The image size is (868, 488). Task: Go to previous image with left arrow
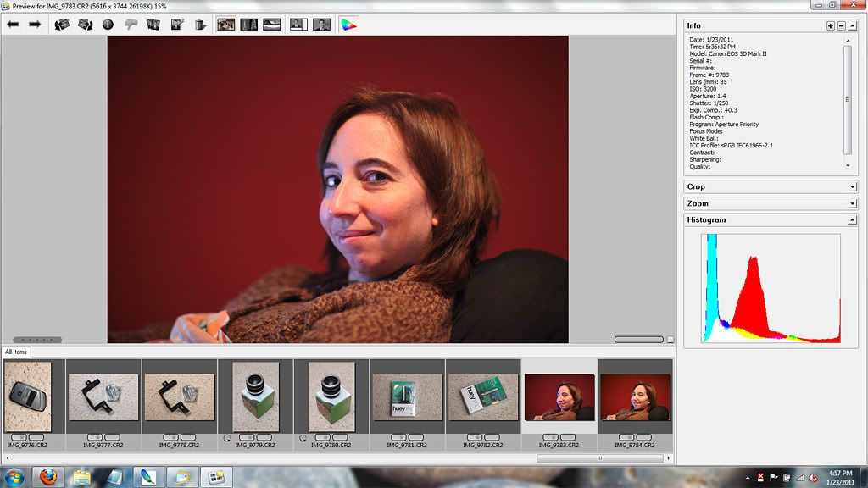[x=13, y=25]
